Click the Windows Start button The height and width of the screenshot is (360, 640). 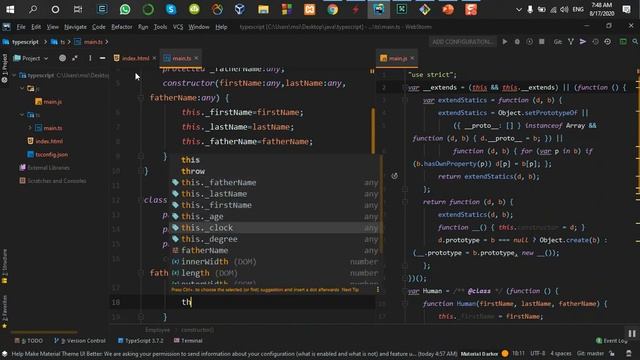point(10,9)
